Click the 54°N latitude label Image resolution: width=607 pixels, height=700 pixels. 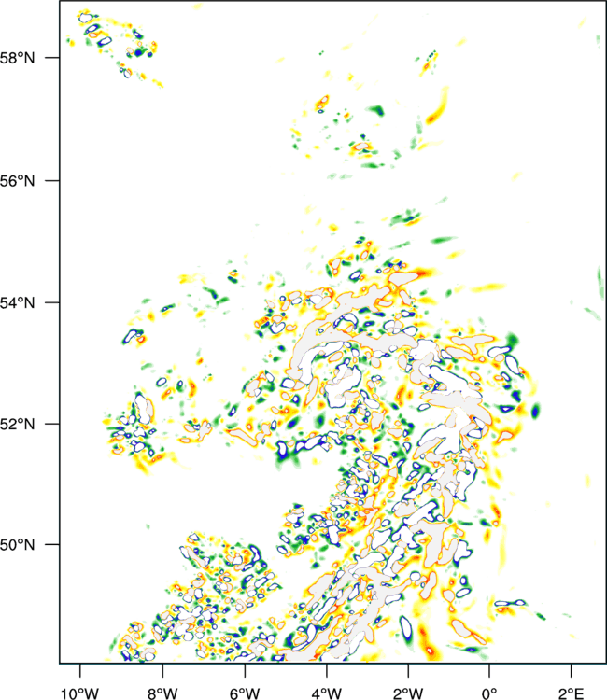coord(18,302)
